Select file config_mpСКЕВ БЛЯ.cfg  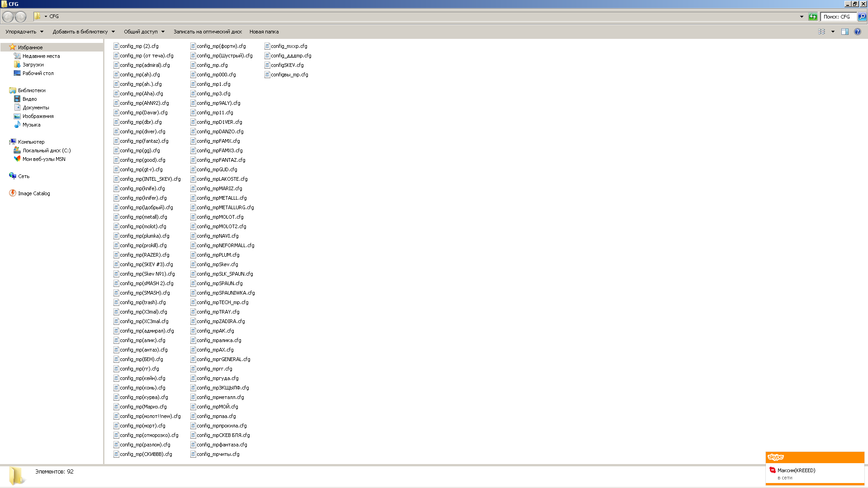tap(220, 435)
